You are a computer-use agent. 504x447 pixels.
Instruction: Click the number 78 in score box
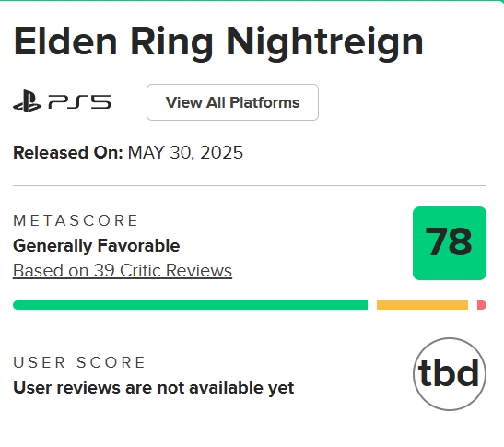click(449, 241)
